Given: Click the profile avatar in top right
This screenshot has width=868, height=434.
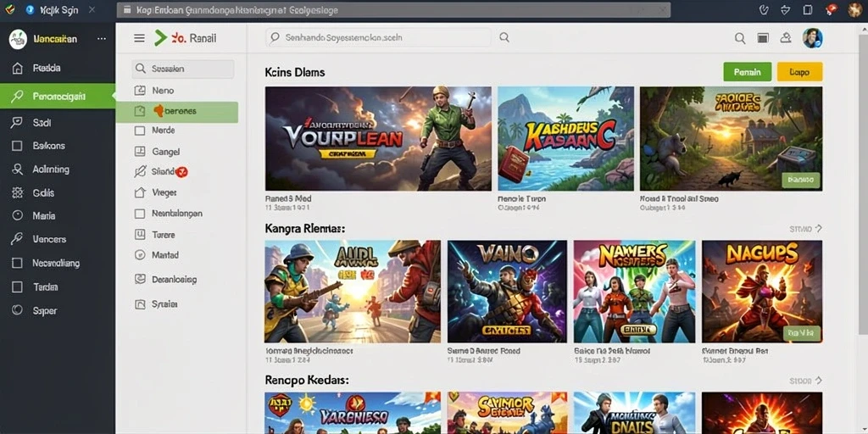Looking at the screenshot, I should click(x=813, y=38).
